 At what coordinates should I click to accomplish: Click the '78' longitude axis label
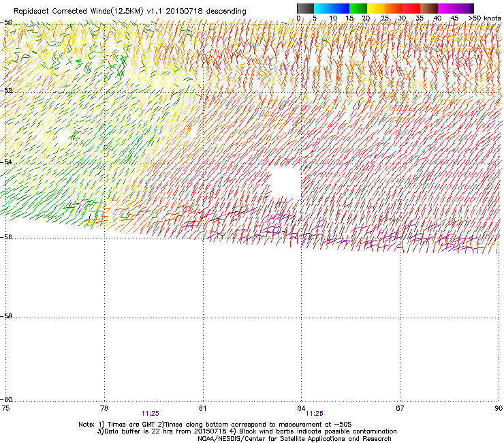point(104,408)
